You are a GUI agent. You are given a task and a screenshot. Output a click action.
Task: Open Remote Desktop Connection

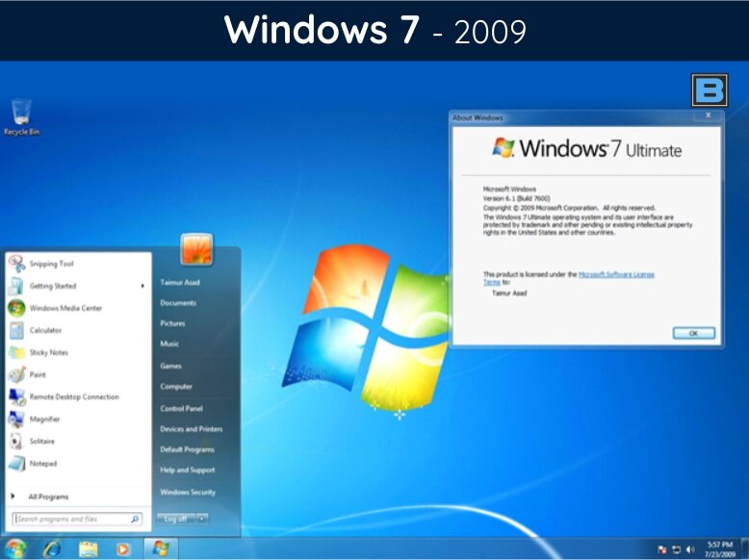tap(73, 396)
